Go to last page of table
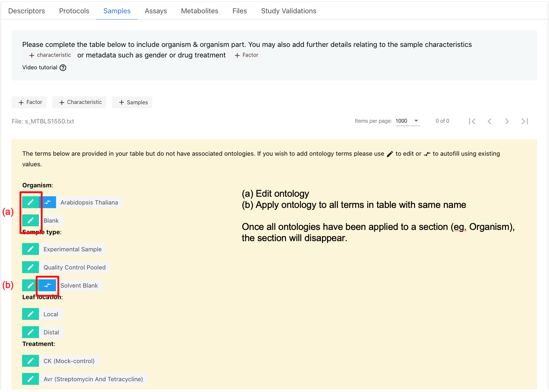 coord(525,121)
